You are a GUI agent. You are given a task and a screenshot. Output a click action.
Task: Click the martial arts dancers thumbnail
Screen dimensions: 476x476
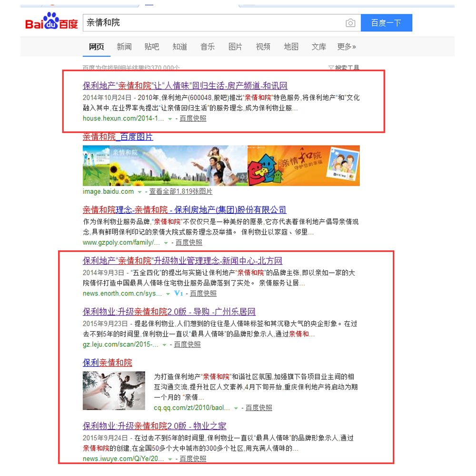pyautogui.click(x=114, y=391)
